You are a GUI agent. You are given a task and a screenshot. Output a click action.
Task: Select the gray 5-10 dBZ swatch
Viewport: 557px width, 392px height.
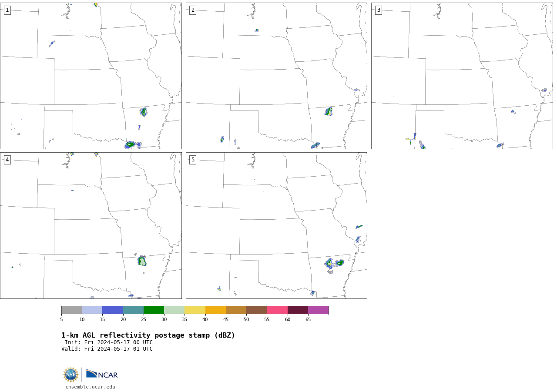(71, 310)
